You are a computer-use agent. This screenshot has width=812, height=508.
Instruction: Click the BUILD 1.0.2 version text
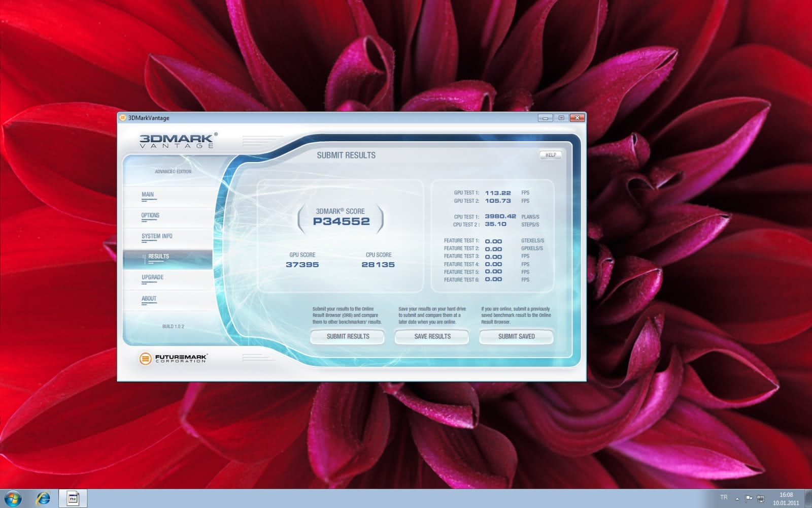tap(173, 327)
